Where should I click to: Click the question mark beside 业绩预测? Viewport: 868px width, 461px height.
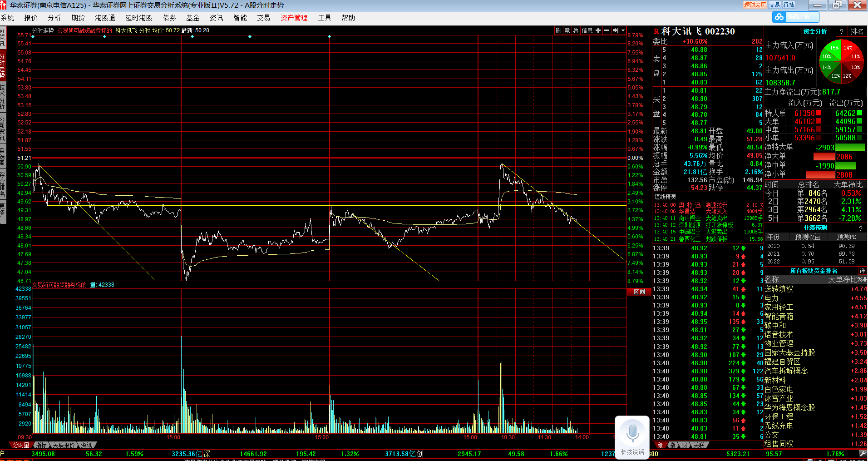click(x=860, y=228)
